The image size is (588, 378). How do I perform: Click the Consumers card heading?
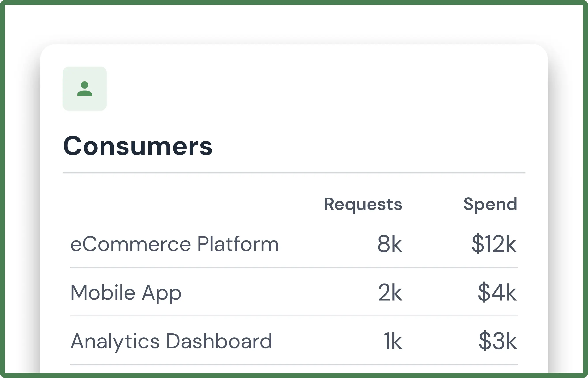(137, 146)
